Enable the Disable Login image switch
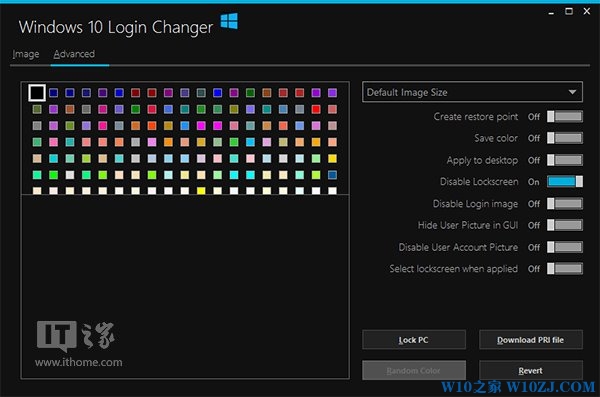600x397 pixels. tap(565, 203)
